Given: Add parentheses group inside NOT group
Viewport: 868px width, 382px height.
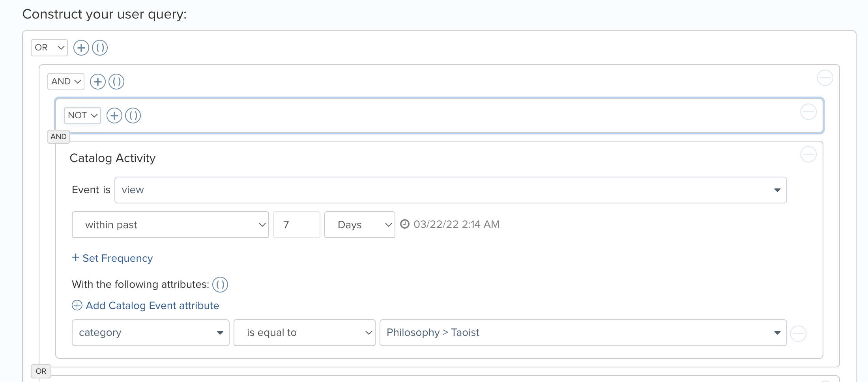Looking at the screenshot, I should tap(133, 116).
